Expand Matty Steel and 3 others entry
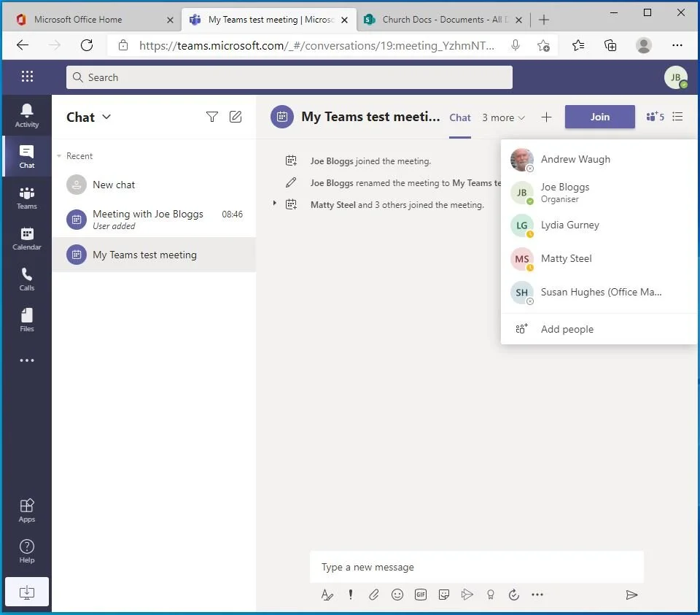The image size is (700, 615). pyautogui.click(x=275, y=204)
